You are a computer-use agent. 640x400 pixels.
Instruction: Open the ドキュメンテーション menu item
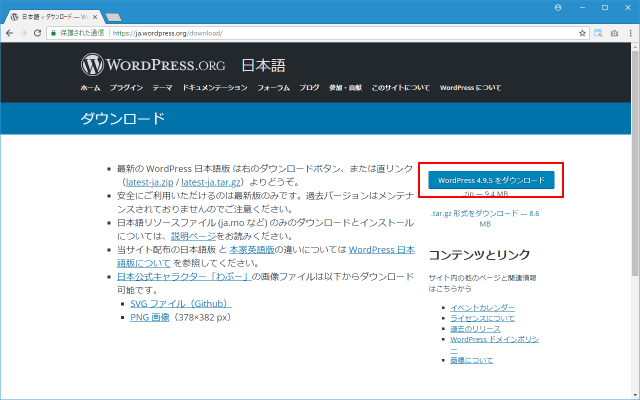(214, 88)
